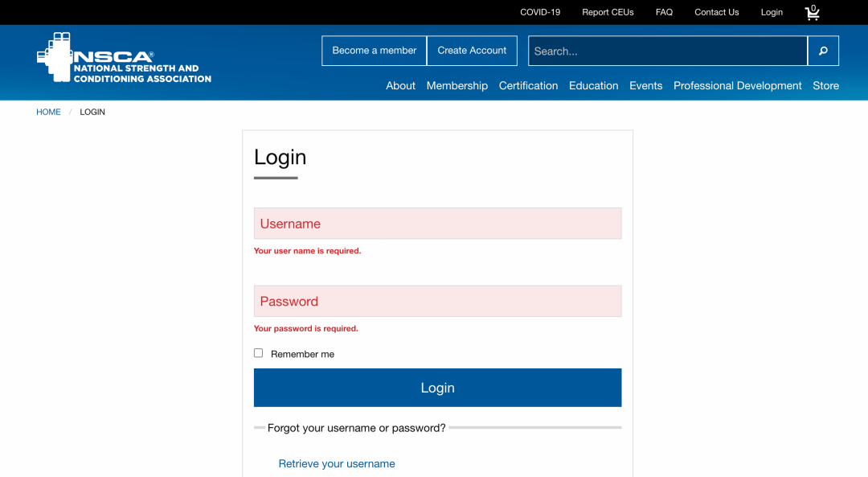Open the Professional Development menu
The height and width of the screenshot is (477, 868).
coord(737,85)
